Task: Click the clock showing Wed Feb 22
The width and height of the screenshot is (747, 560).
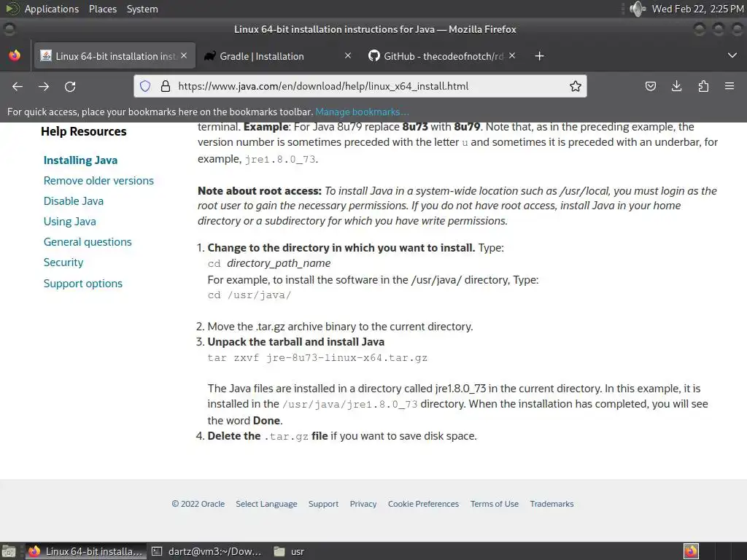Action: 698,9
